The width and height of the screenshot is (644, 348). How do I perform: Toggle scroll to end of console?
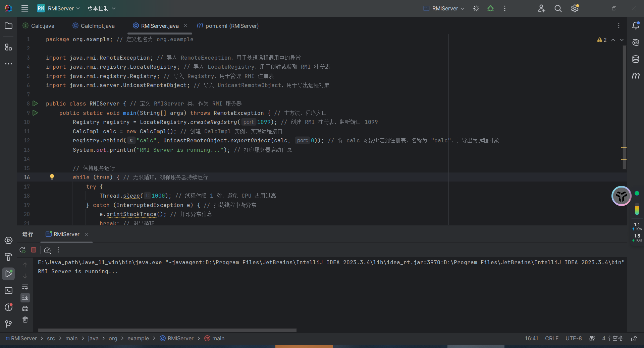tap(25, 298)
